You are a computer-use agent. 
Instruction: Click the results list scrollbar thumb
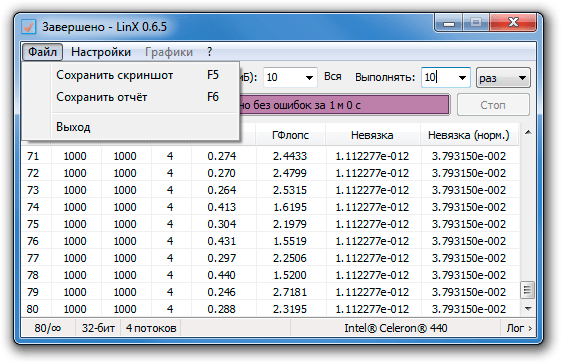(527, 289)
